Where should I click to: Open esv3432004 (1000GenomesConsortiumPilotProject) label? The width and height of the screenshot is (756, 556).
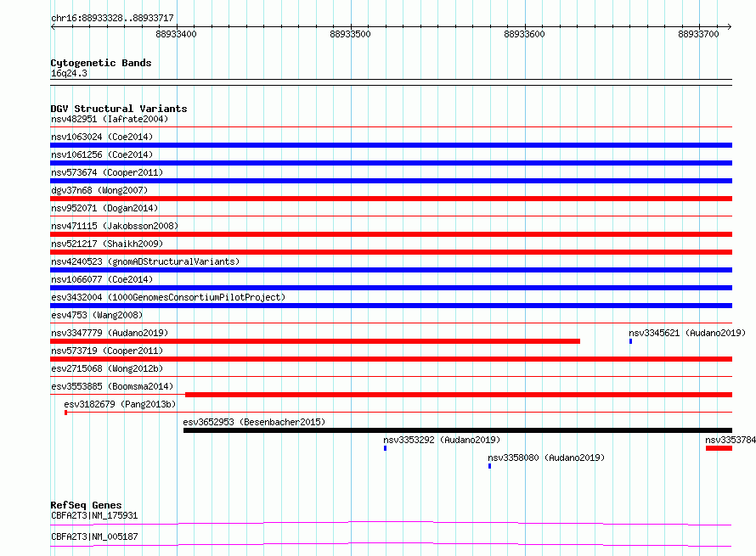point(168,297)
